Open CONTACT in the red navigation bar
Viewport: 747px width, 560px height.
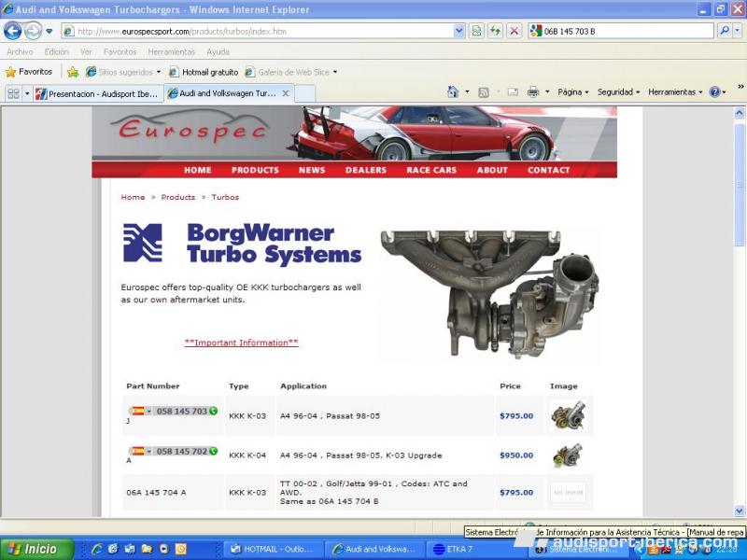[549, 170]
